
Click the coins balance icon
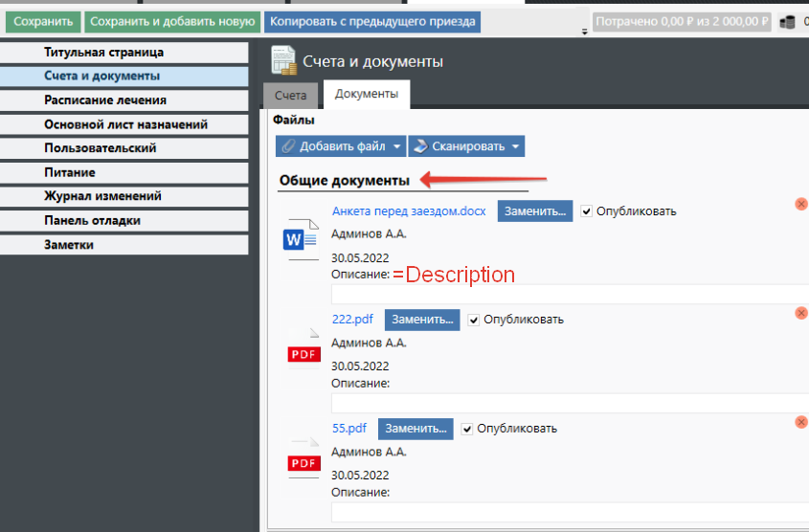point(788,21)
